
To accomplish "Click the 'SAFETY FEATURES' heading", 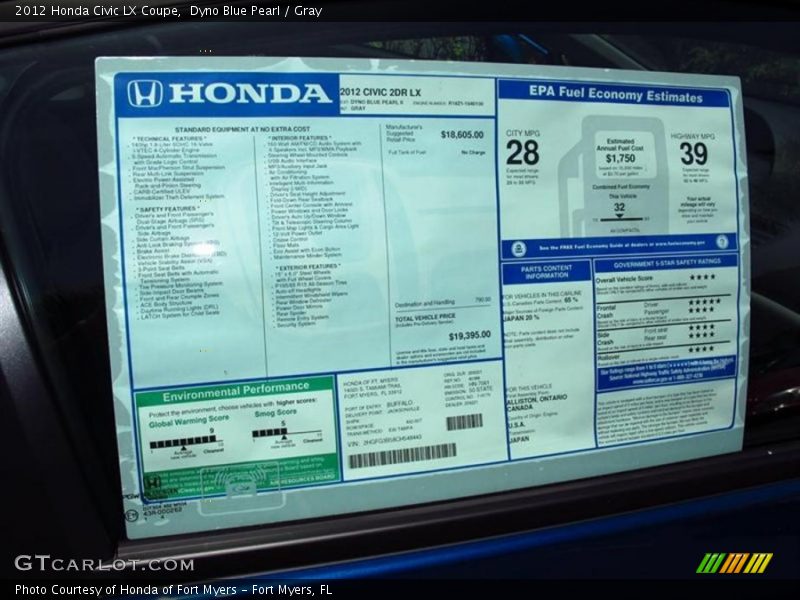I will tap(167, 209).
